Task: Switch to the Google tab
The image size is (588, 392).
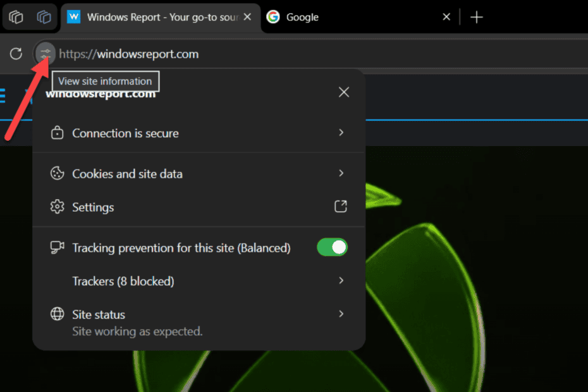Action: point(359,17)
